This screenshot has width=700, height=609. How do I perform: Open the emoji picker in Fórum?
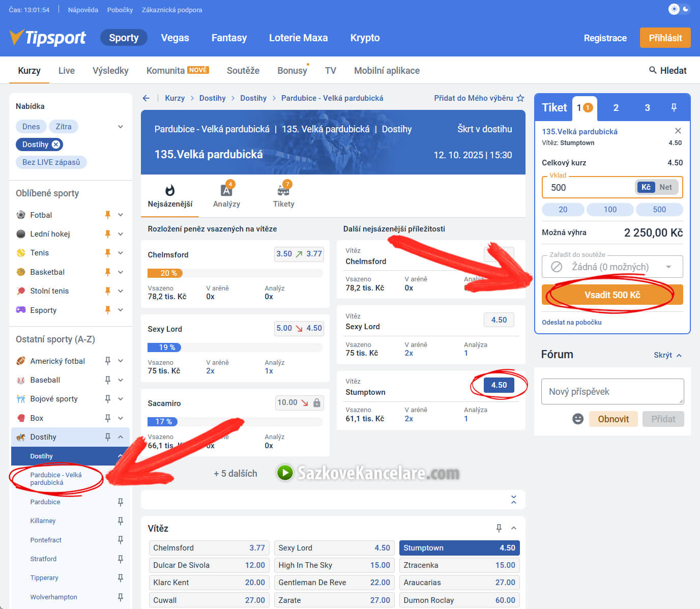(x=577, y=419)
